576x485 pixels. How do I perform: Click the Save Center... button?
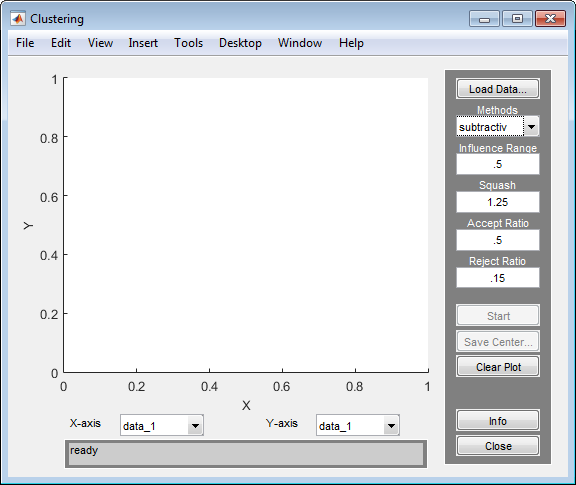click(x=498, y=341)
